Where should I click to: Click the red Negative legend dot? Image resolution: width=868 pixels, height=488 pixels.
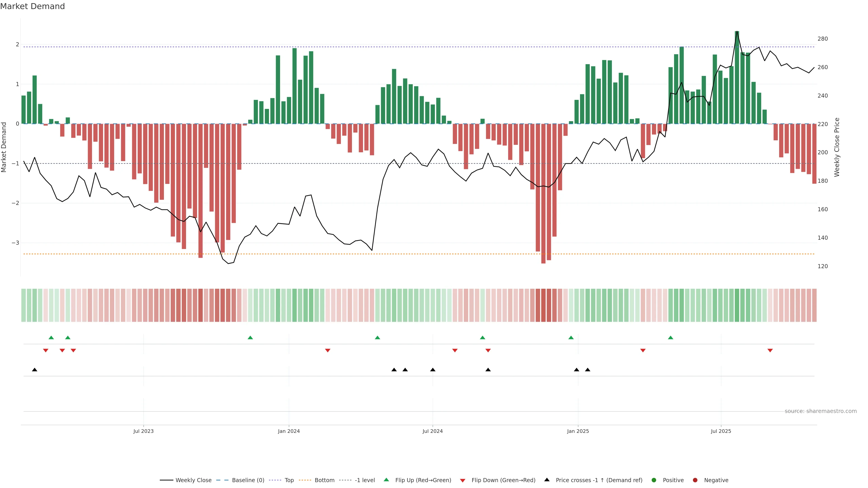(695, 480)
